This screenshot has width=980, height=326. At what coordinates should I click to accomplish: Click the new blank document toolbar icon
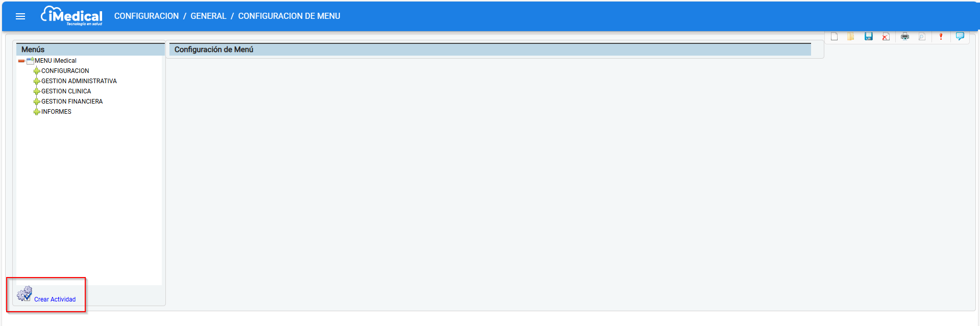coord(834,37)
